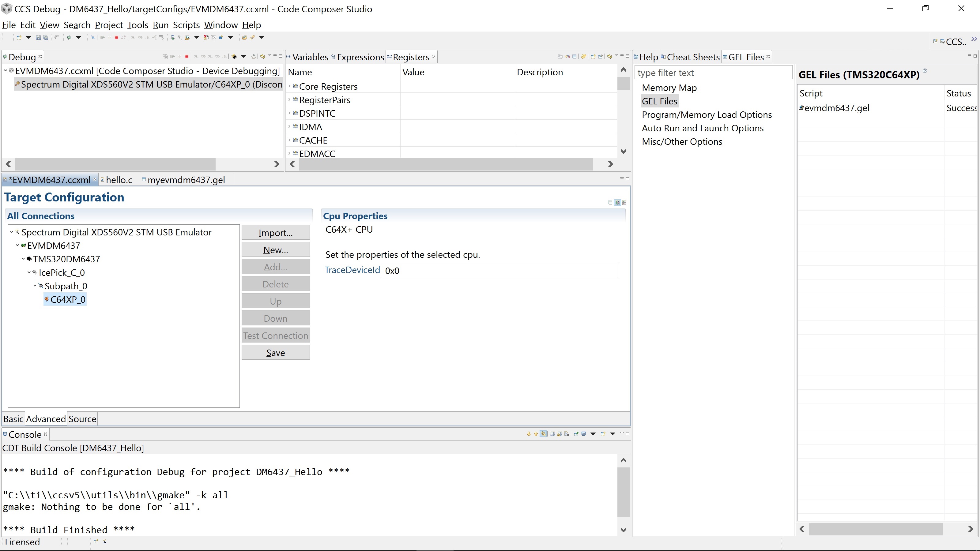Click the Test Connection button

[275, 335]
